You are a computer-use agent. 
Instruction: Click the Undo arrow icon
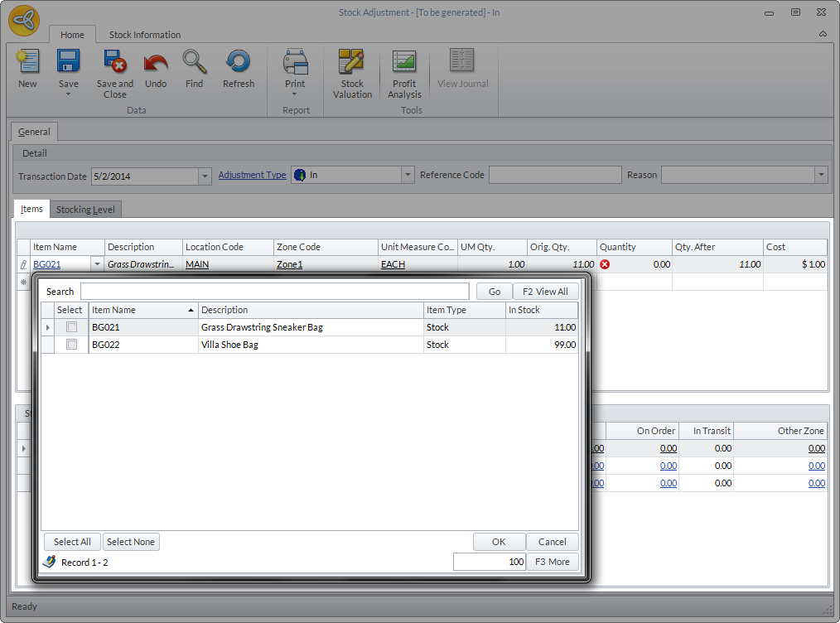pos(156,63)
